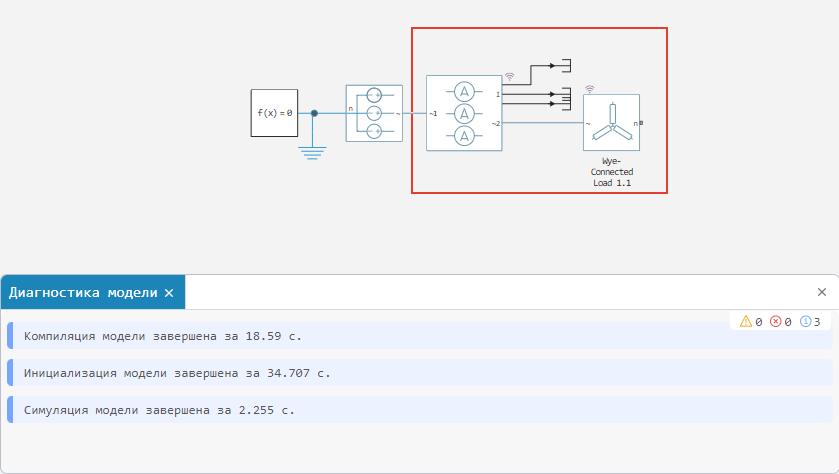Close the Диагностика модели tab
Viewport: 839px width, 474px height.
[x=169, y=293]
